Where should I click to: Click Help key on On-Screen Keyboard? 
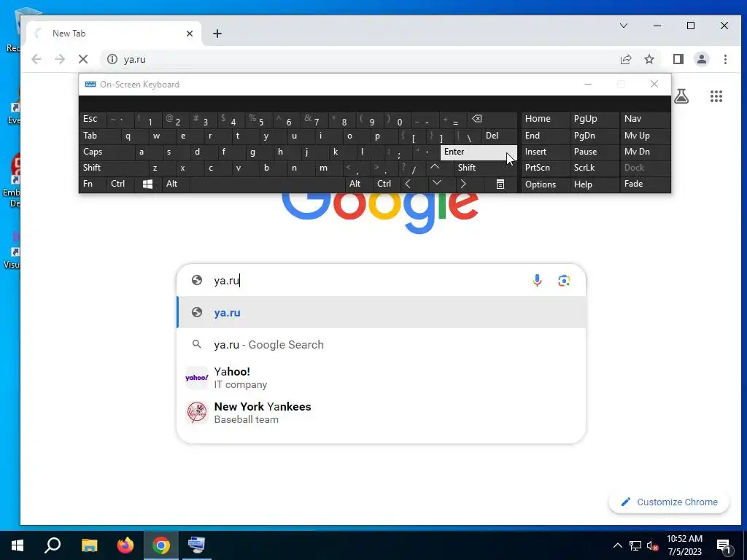[595, 184]
